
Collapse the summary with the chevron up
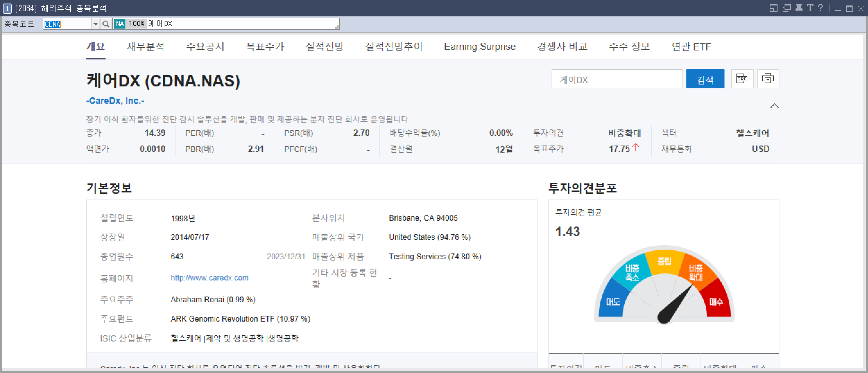coord(774,106)
